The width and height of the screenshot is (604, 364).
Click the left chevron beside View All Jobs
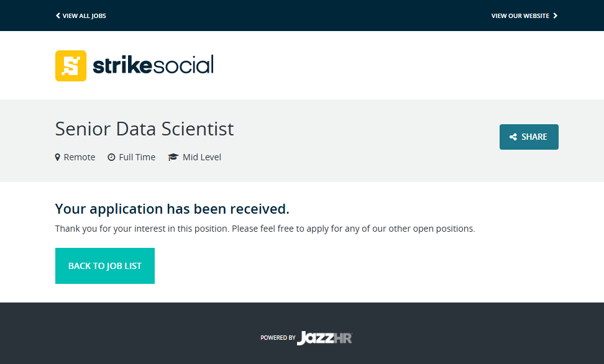(x=58, y=16)
